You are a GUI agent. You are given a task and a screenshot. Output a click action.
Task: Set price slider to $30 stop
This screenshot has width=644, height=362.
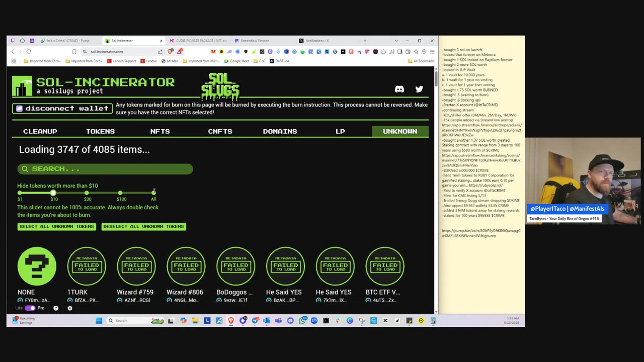coord(87,193)
